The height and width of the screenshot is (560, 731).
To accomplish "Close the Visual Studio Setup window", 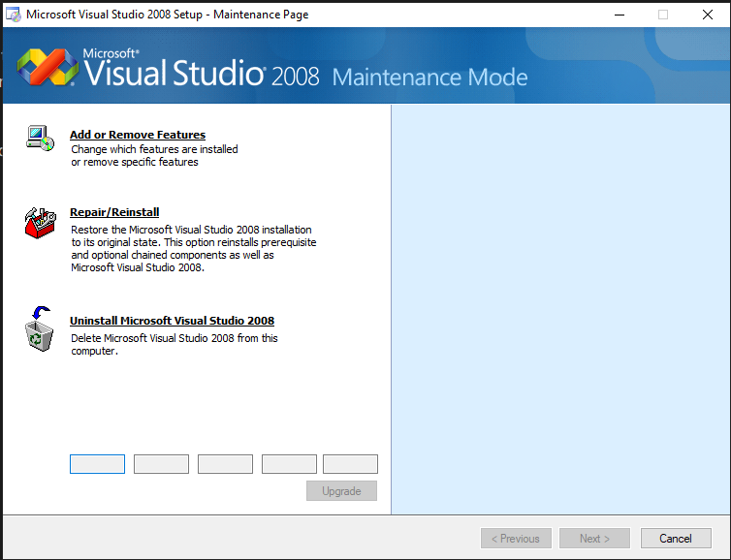I will coord(708,15).
